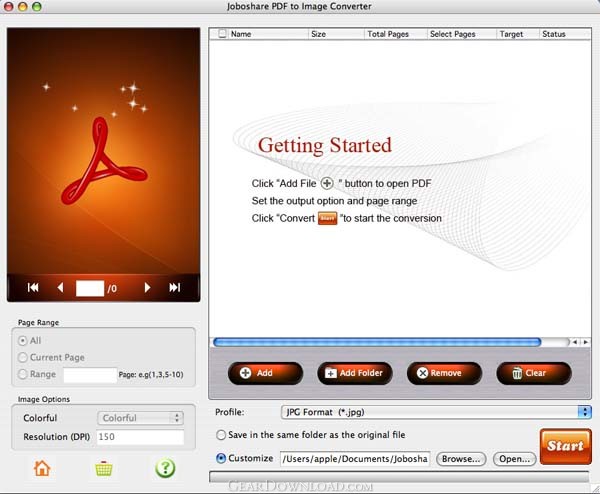Open the Colorful image option dropdown
Image resolution: width=600 pixels, height=494 pixels.
click(140, 418)
